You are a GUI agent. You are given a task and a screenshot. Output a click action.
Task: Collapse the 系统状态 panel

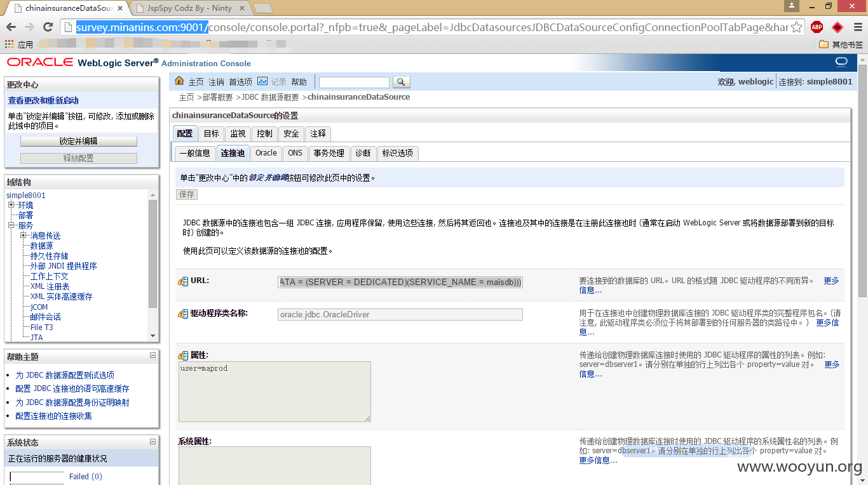[x=153, y=441]
